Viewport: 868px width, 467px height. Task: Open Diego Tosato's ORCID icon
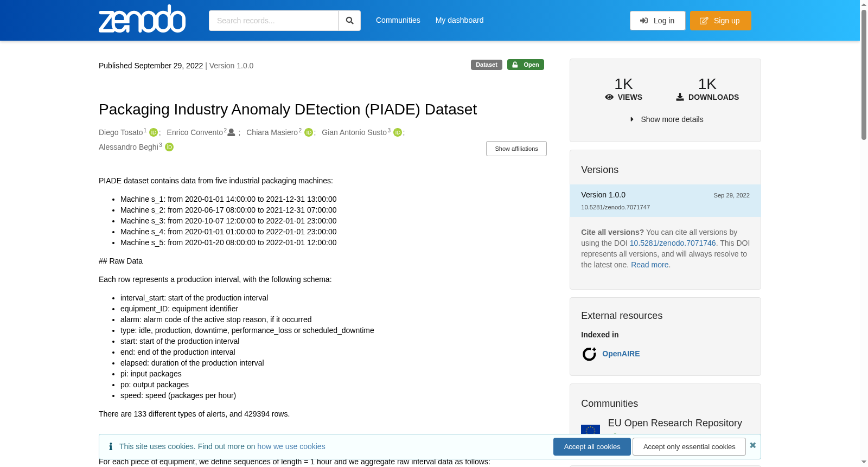pyautogui.click(x=154, y=132)
